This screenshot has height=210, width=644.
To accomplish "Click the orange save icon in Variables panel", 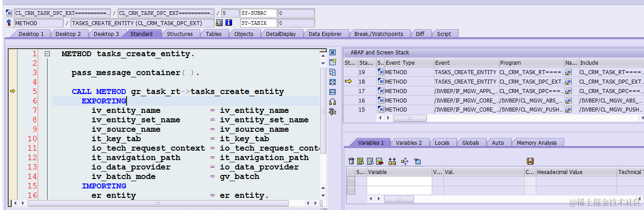I will (x=530, y=161).
